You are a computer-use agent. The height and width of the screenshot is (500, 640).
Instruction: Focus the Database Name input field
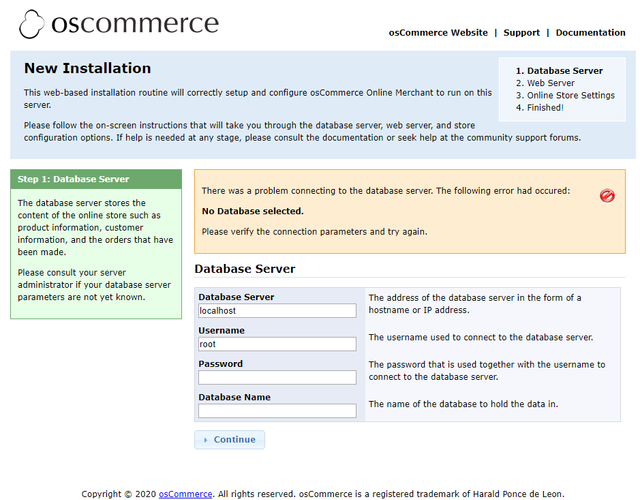pos(277,411)
